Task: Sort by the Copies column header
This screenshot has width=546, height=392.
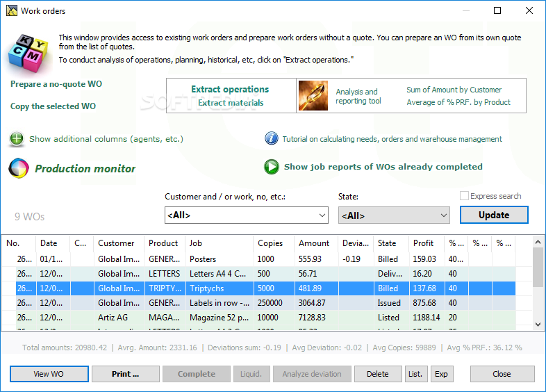Action: coord(274,243)
